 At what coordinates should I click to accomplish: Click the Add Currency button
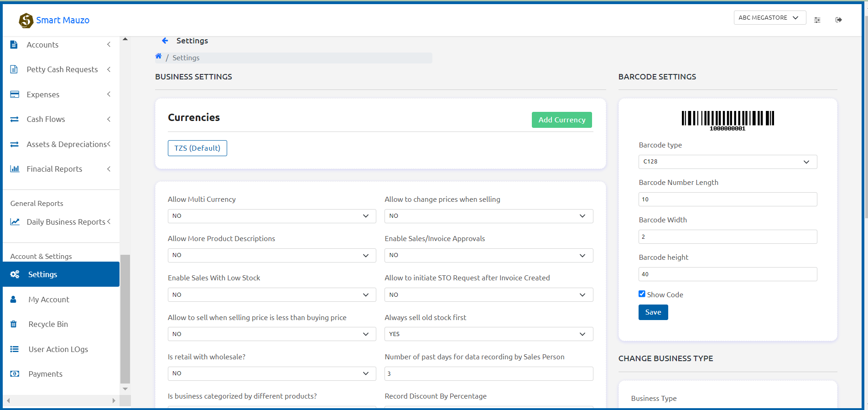[562, 120]
